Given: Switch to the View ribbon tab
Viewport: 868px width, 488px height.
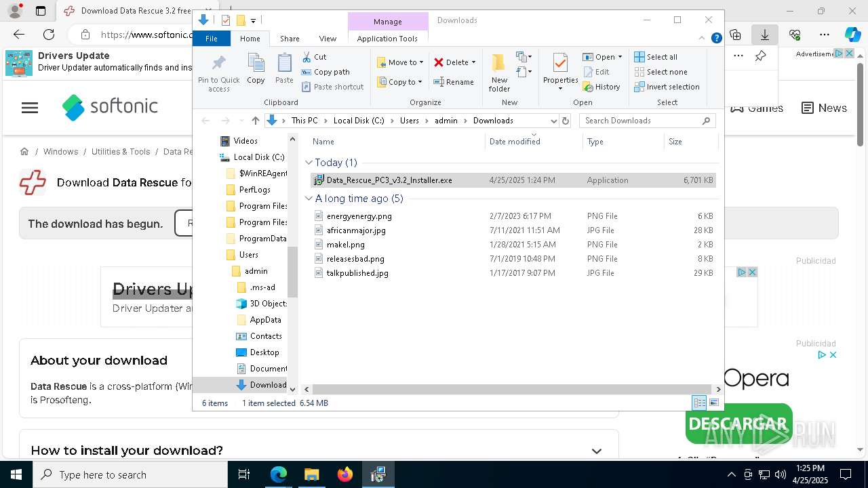Looking at the screenshot, I should click(328, 39).
